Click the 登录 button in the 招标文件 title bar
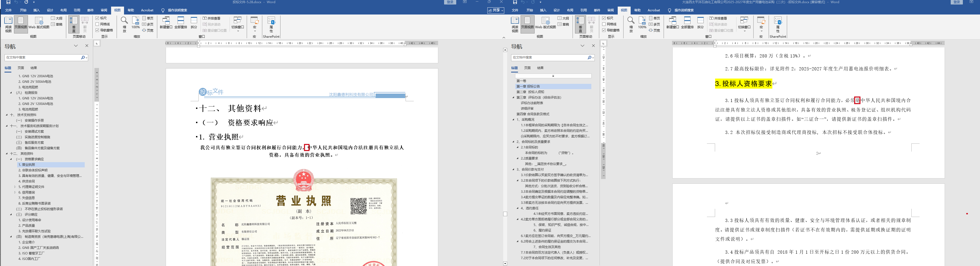Screen dimensions: 980x266 coord(957,2)
